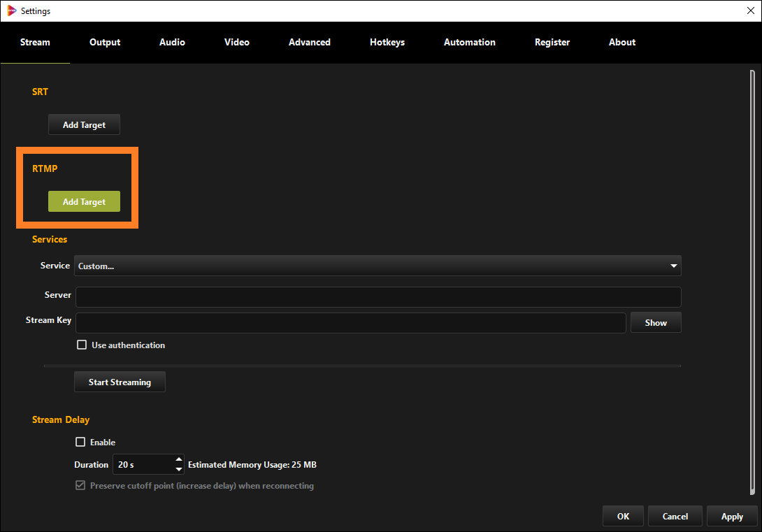The height and width of the screenshot is (532, 762).
Task: Increase Duration with the up arrow
Action: click(179, 459)
